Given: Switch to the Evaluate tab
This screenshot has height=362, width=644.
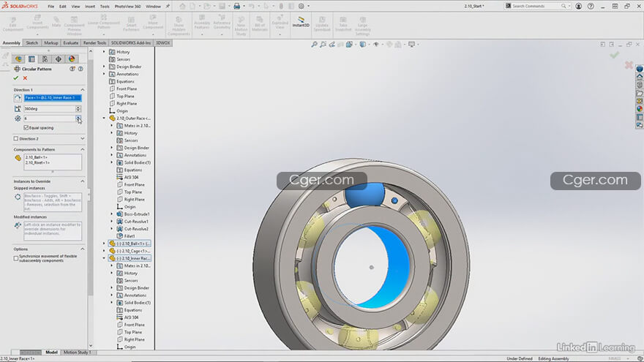Looking at the screenshot, I should [71, 42].
